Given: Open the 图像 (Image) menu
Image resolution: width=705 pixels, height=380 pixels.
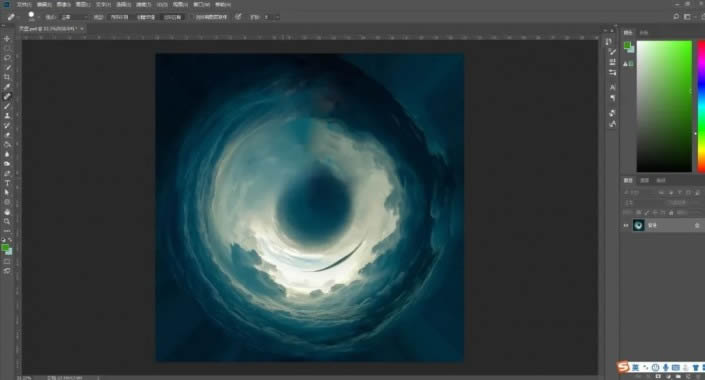Looking at the screenshot, I should point(63,4).
